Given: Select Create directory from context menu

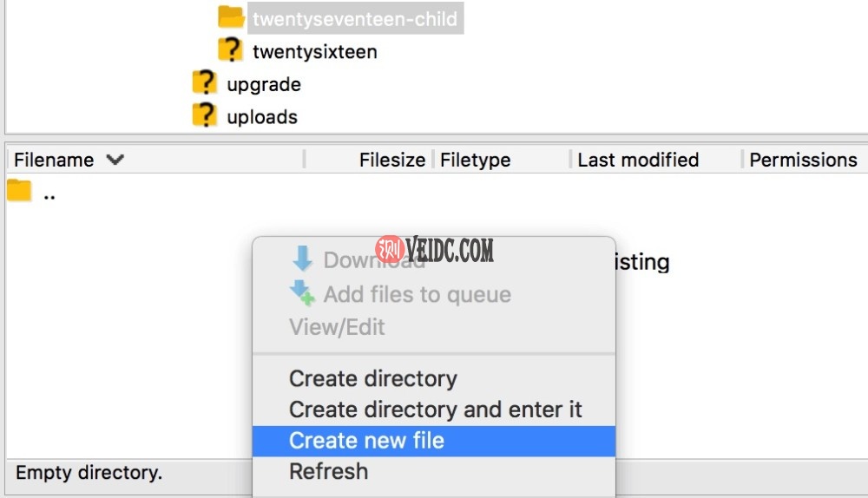Looking at the screenshot, I should [372, 378].
